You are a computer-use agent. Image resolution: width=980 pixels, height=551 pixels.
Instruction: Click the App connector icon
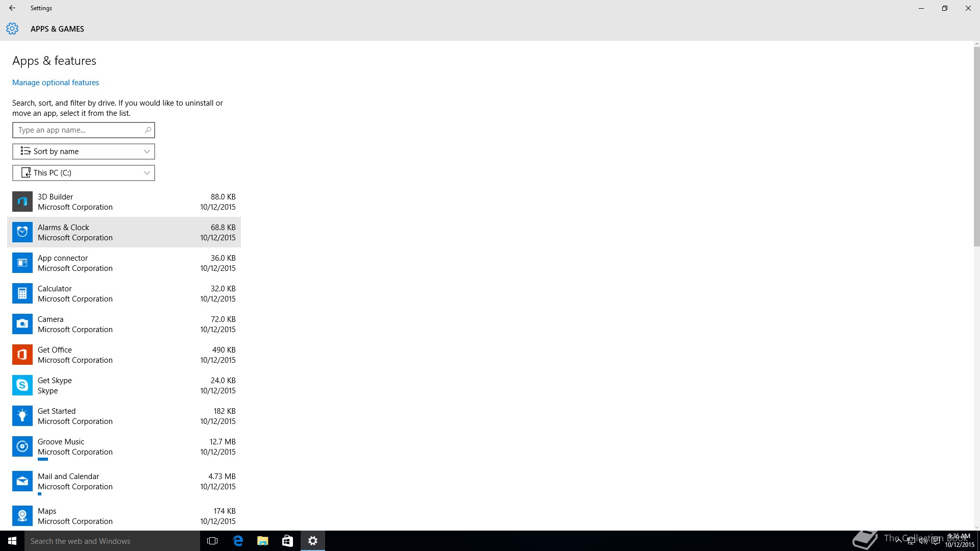(22, 263)
